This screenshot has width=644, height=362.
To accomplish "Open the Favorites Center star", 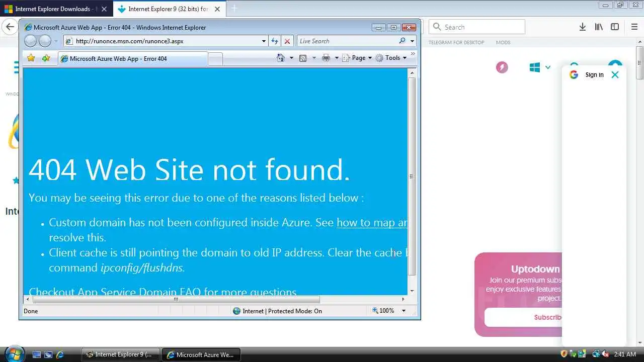I will tap(31, 58).
